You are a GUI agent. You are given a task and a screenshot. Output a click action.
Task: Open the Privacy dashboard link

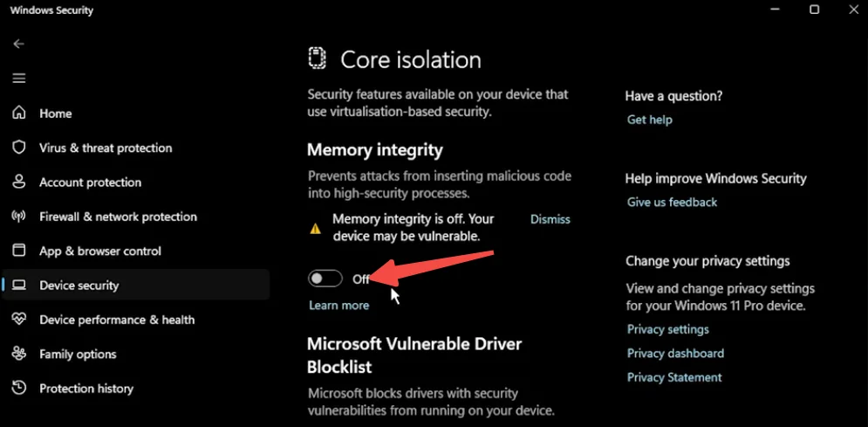(675, 354)
